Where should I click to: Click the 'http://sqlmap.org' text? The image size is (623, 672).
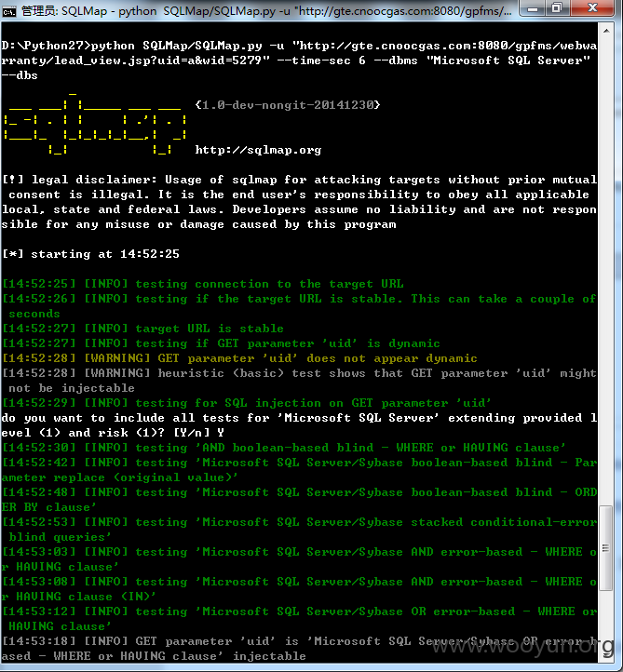click(x=258, y=150)
